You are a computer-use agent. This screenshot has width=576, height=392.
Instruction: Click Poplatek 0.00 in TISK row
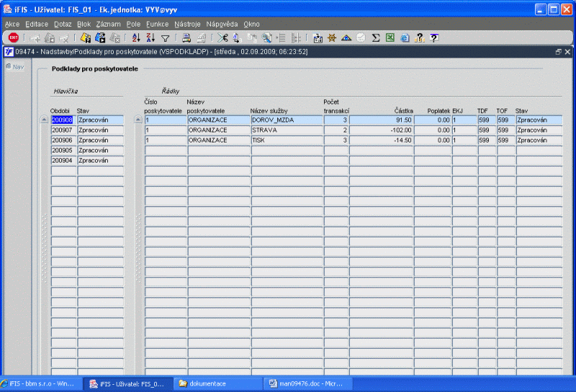click(433, 140)
